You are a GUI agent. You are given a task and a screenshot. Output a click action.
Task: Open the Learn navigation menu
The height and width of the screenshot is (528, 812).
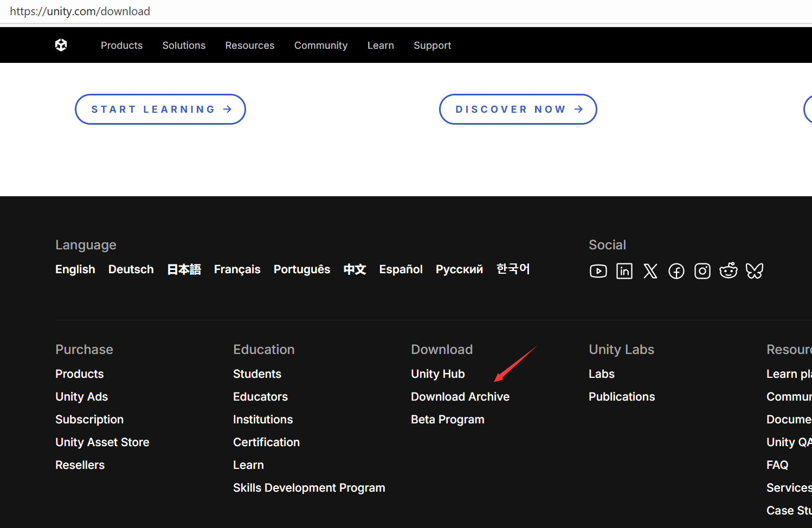(x=381, y=46)
